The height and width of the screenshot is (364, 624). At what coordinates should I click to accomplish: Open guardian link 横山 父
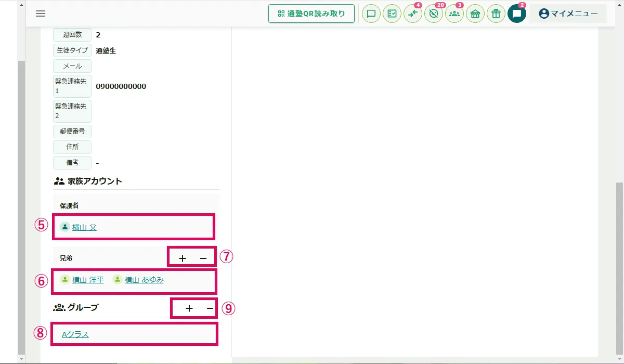84,227
